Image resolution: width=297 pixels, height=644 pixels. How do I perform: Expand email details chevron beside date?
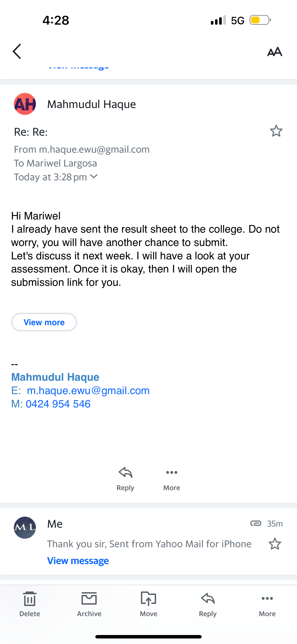click(x=94, y=176)
